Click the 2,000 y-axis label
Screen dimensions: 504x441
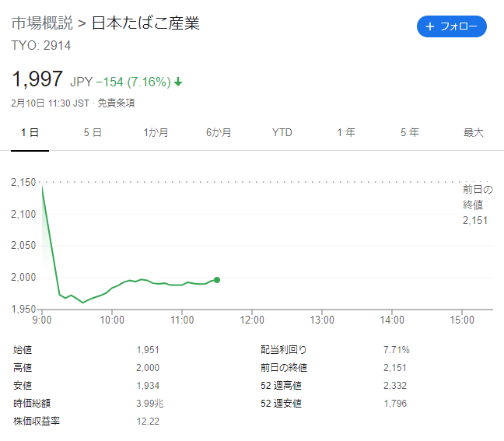tap(23, 277)
